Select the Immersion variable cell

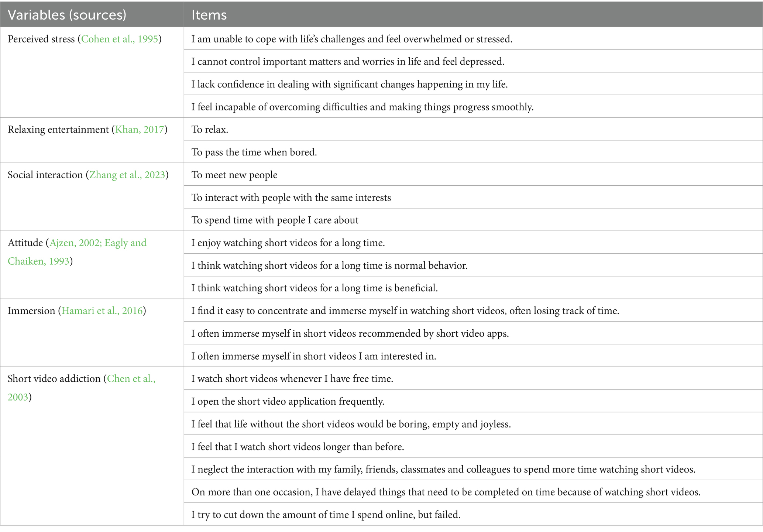(92, 333)
